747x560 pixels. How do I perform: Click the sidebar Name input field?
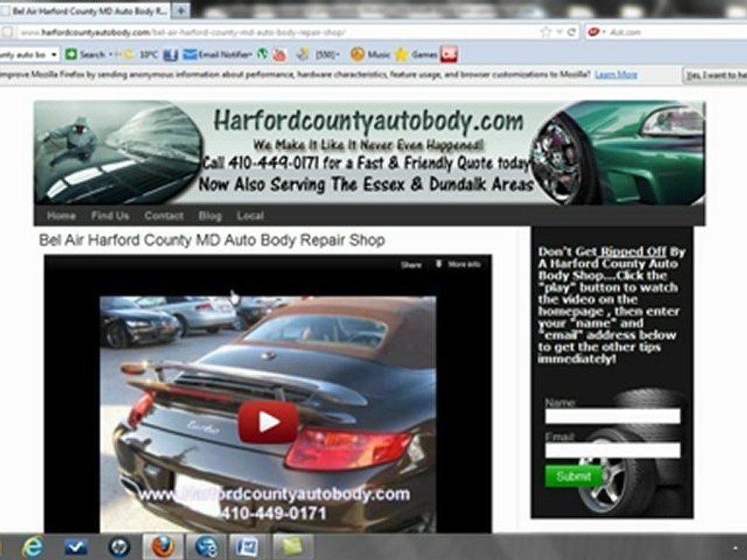point(612,416)
